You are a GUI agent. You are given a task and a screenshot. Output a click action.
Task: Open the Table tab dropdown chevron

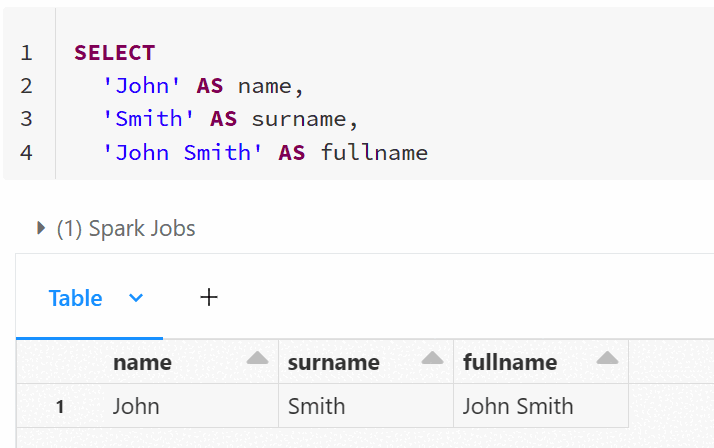pos(137,298)
